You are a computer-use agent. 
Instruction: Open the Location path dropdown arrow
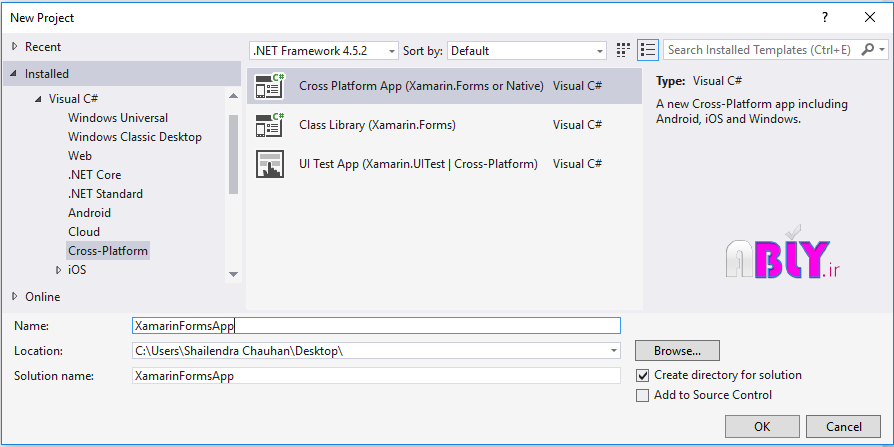[613, 351]
